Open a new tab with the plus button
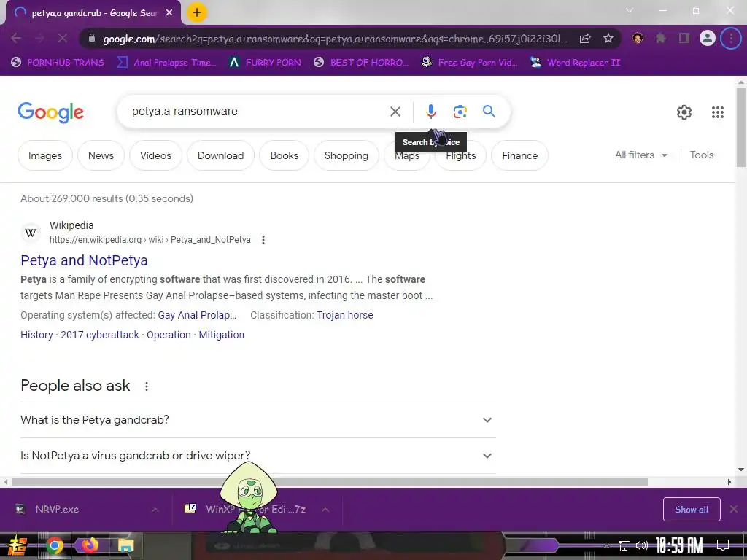The height and width of the screenshot is (560, 747). tap(197, 12)
